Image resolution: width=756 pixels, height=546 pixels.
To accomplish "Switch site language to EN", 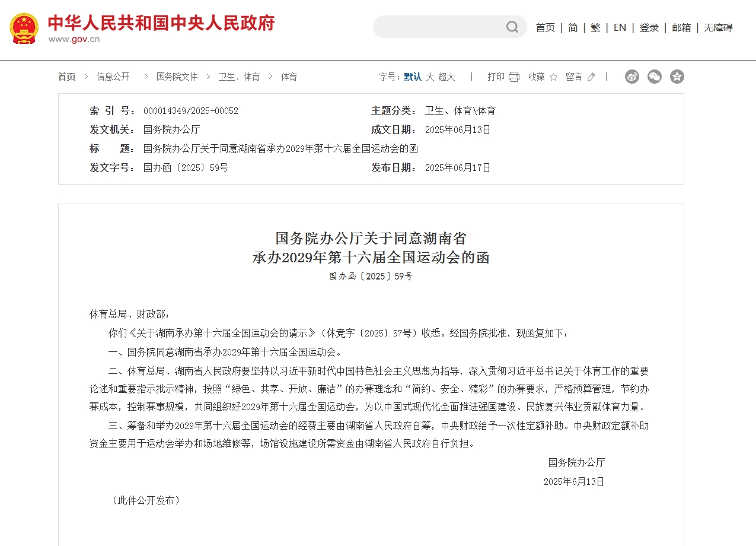I will pyautogui.click(x=620, y=27).
